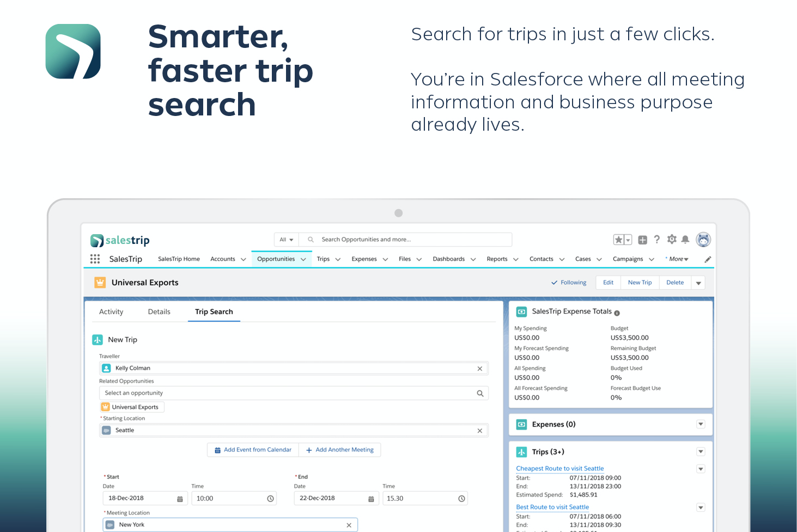The image size is (797, 532).
Task: Open the End time clock picker
Action: 461,499
